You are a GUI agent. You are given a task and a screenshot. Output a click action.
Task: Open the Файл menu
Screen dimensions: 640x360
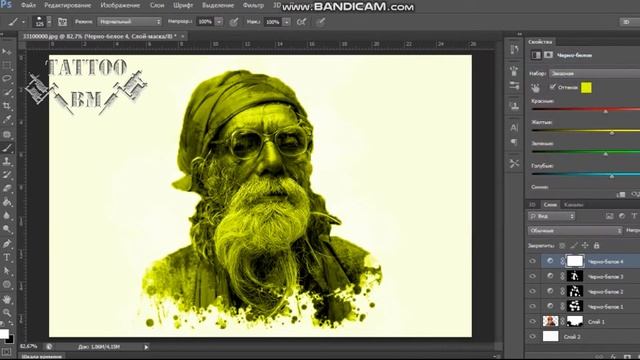pyautogui.click(x=28, y=5)
